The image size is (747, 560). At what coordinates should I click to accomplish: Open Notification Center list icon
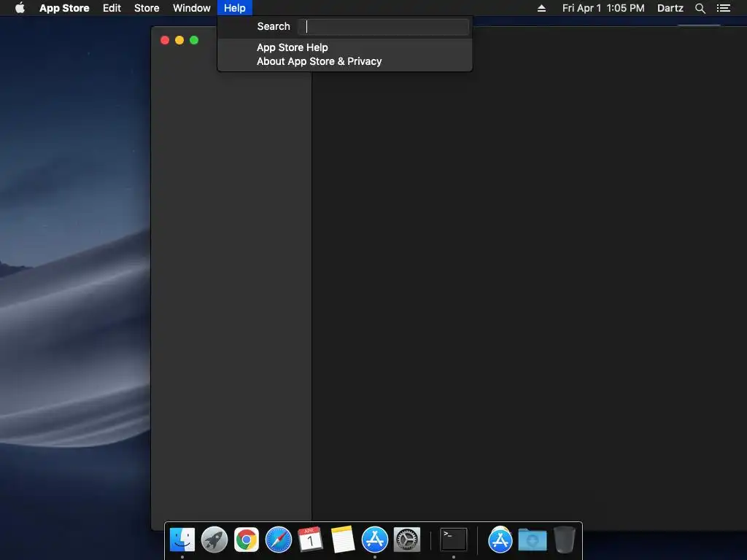point(724,8)
